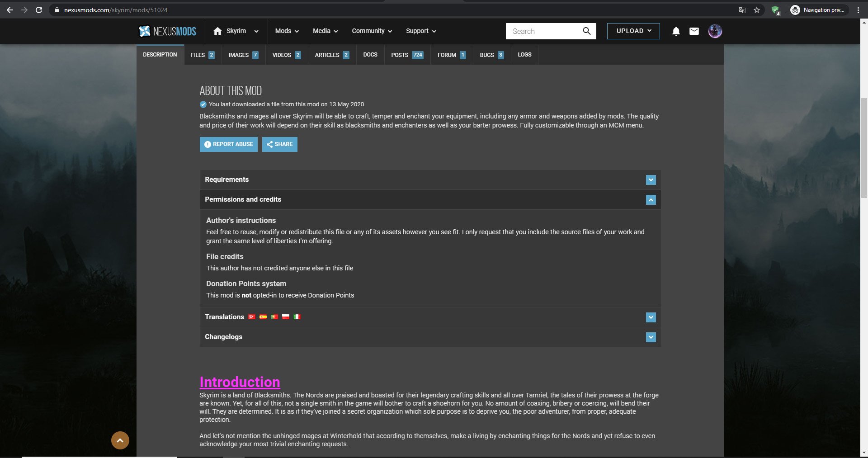Click the 'File credits' heading
The height and width of the screenshot is (458, 868).
tap(225, 257)
